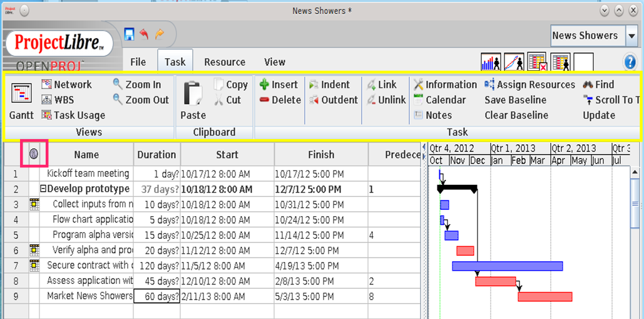Paste from clipboard

193,100
